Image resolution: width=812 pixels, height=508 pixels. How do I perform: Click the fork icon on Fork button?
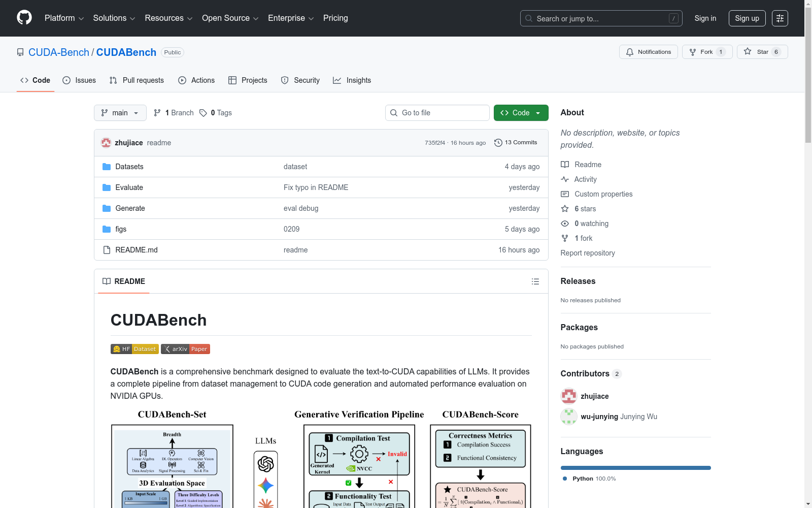(x=693, y=52)
